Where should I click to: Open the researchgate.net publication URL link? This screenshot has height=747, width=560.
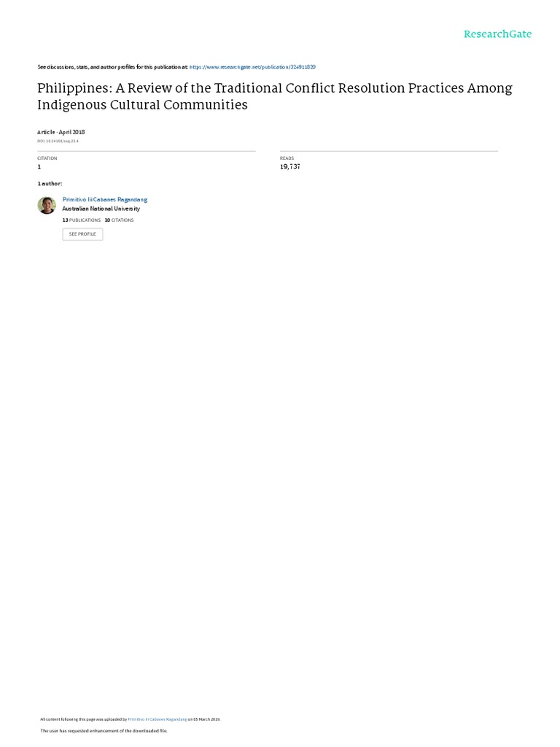(x=252, y=67)
